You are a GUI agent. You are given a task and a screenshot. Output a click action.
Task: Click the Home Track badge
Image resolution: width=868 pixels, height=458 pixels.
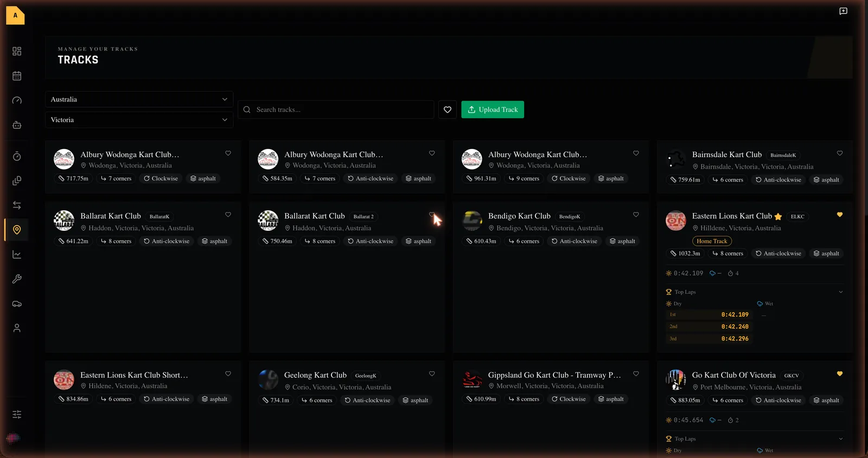712,241
